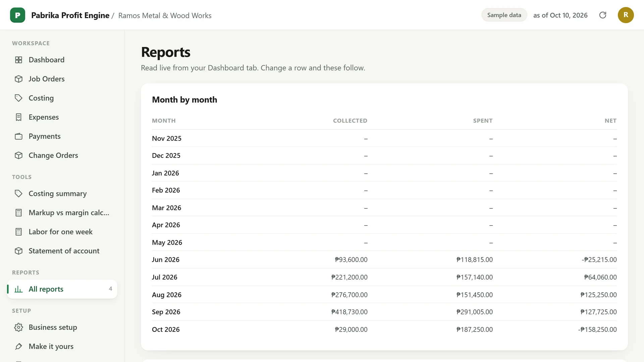Screen dimensions: 644x362
Task: Go to Job Orders page
Action: [62, 79]
